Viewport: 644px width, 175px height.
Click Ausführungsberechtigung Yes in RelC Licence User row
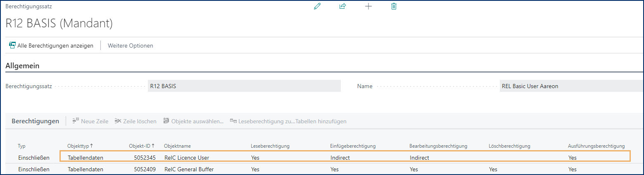pyautogui.click(x=573, y=158)
